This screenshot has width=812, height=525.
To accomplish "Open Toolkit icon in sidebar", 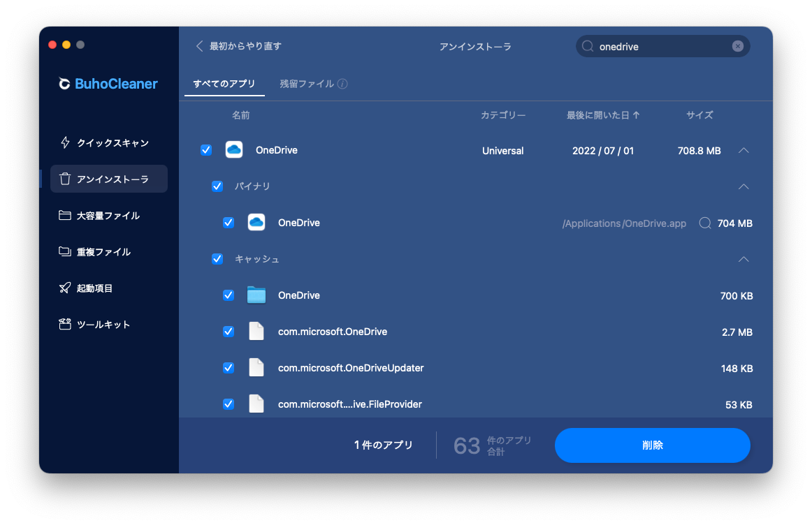I will coord(65,325).
